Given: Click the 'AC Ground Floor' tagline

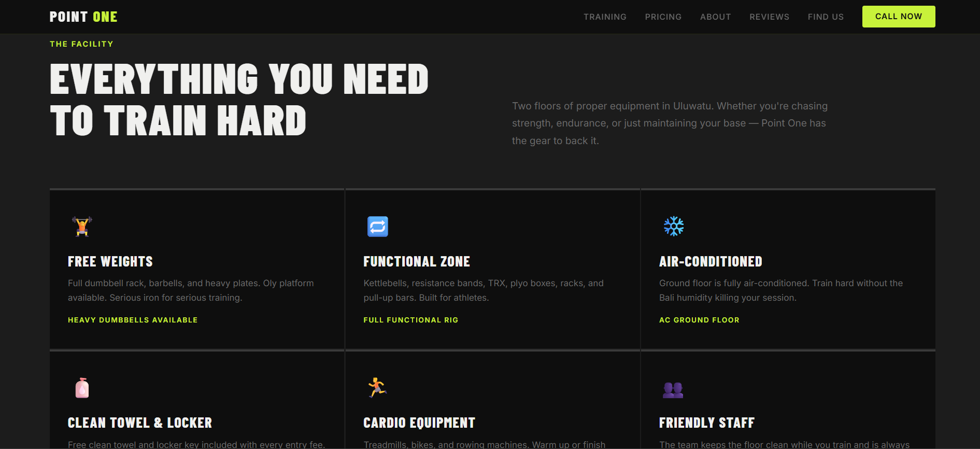Looking at the screenshot, I should point(699,320).
